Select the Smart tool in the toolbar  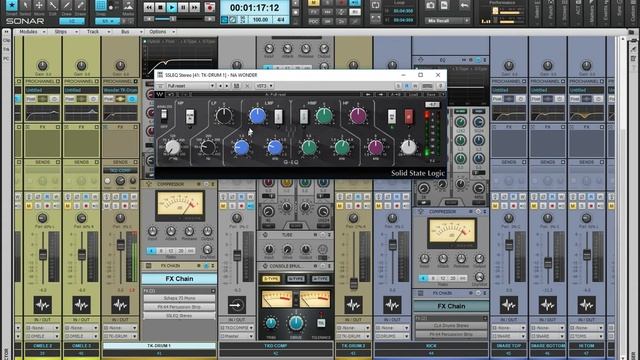click(11, 6)
